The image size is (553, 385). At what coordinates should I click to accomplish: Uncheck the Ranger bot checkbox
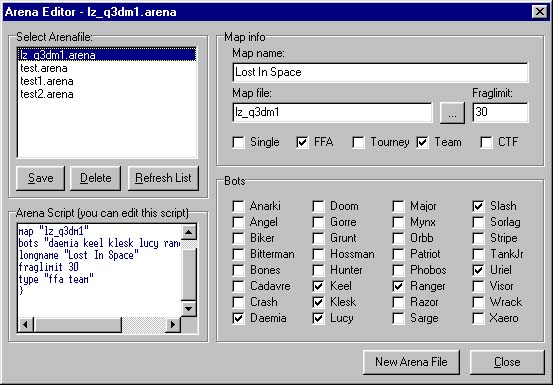click(399, 286)
